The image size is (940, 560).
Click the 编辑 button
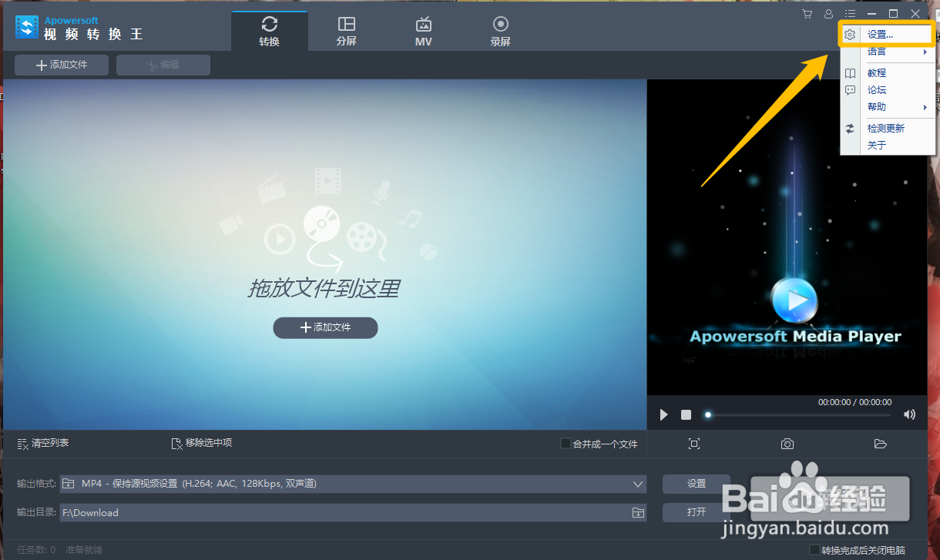(x=163, y=65)
